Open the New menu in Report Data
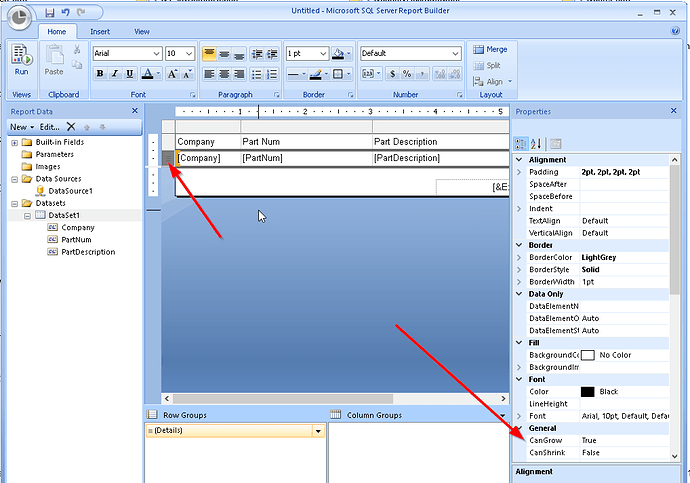 pos(22,127)
